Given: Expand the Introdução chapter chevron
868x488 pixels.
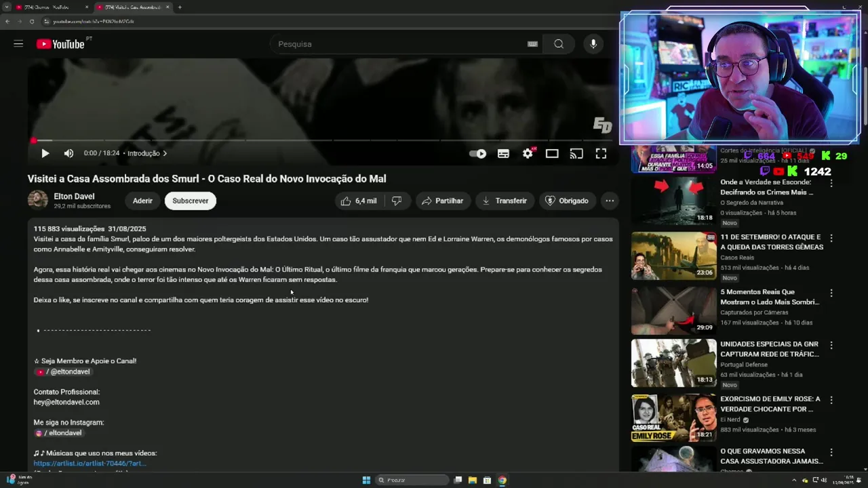Looking at the screenshot, I should (x=165, y=153).
